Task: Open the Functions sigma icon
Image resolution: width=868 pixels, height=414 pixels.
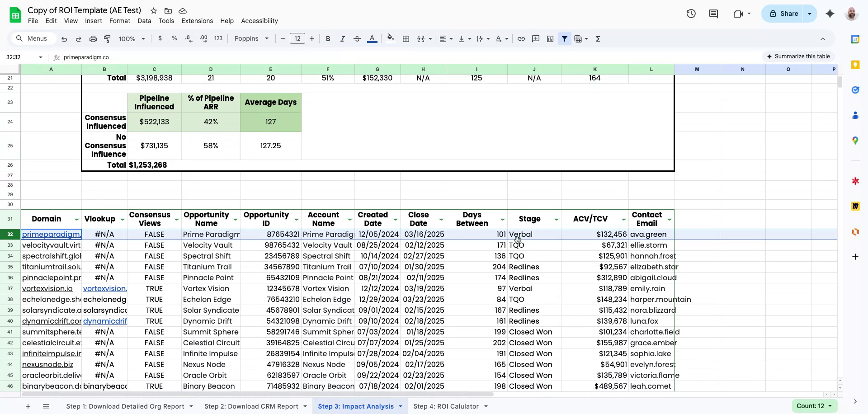Action: tap(598, 39)
